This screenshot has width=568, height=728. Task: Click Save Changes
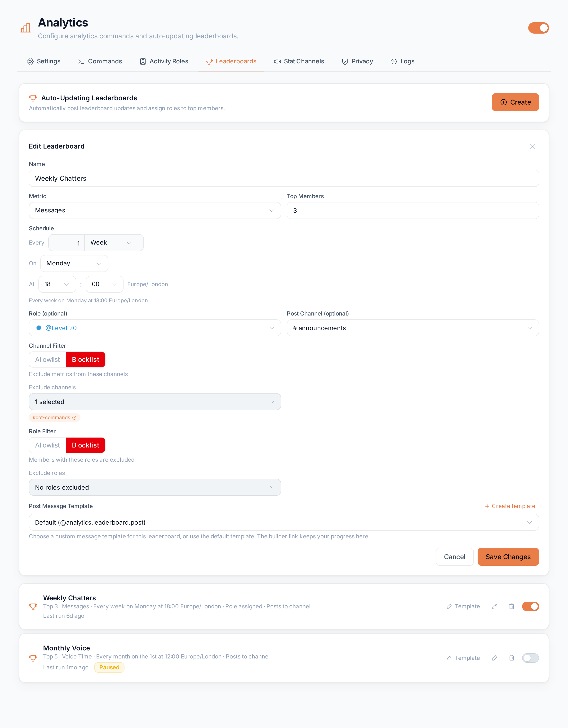pyautogui.click(x=508, y=557)
